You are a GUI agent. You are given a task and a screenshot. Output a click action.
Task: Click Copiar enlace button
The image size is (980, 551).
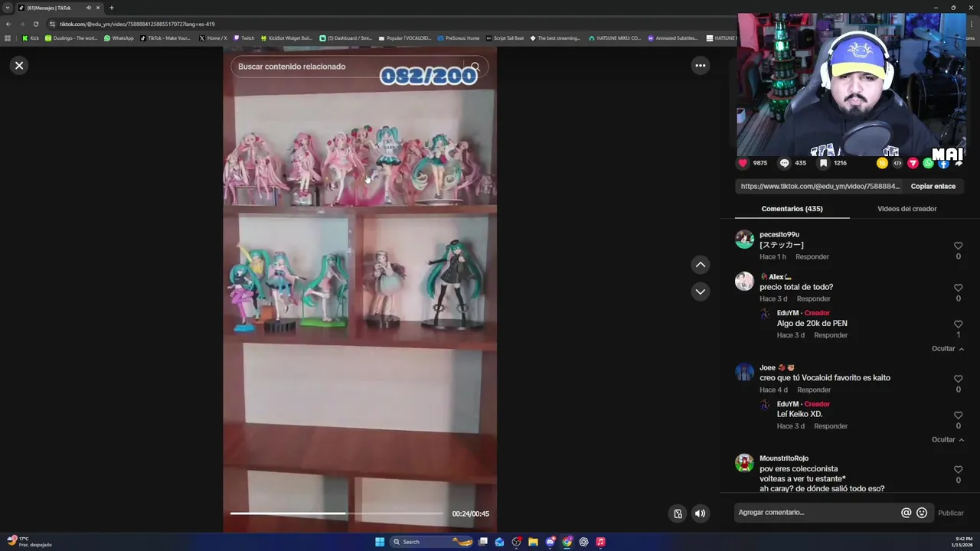coord(933,186)
